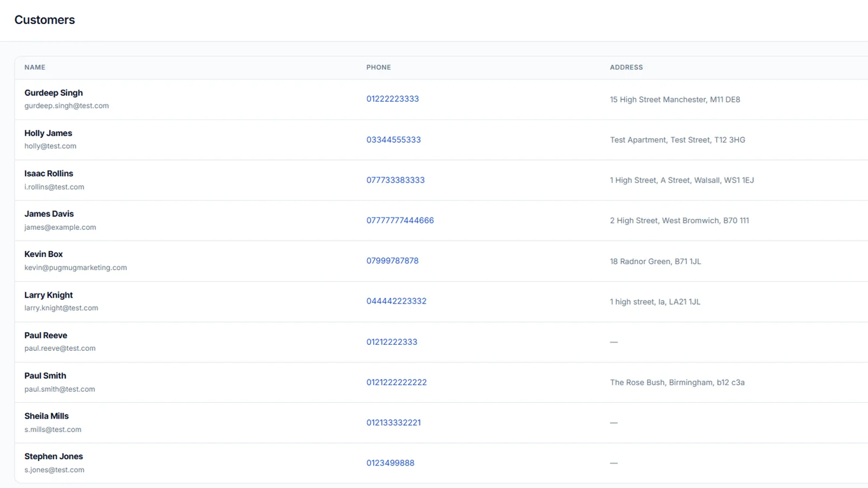The width and height of the screenshot is (868, 488).
Task: Click customer name James Davis
Action: coord(49,214)
